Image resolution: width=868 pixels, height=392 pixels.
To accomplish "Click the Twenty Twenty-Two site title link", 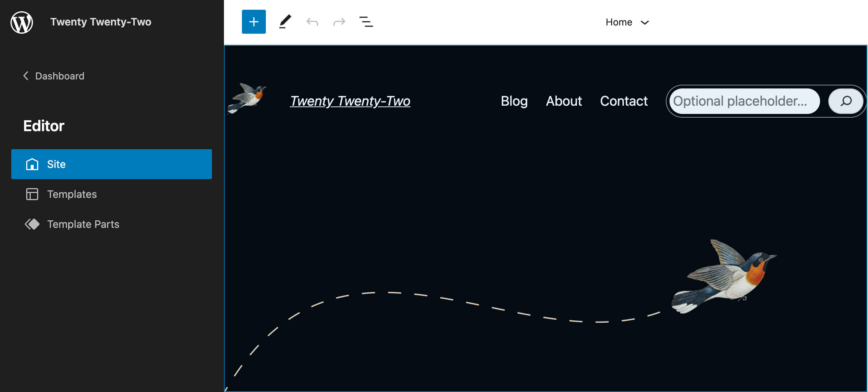I will 350,101.
